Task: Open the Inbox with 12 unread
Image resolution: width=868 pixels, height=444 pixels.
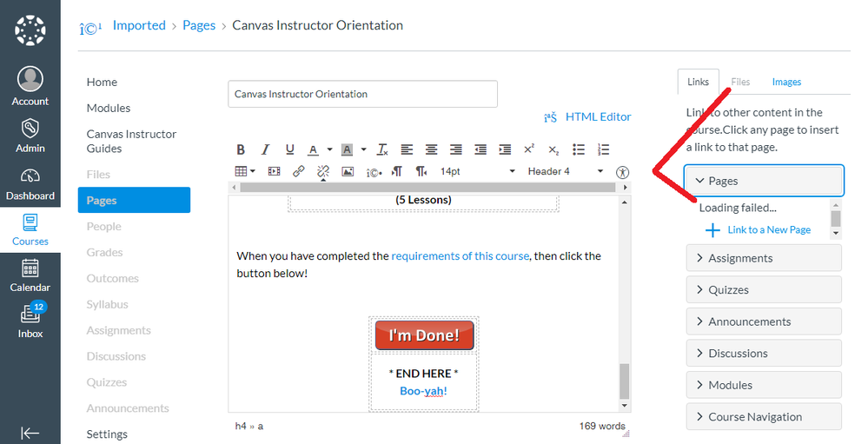Action: click(30, 321)
